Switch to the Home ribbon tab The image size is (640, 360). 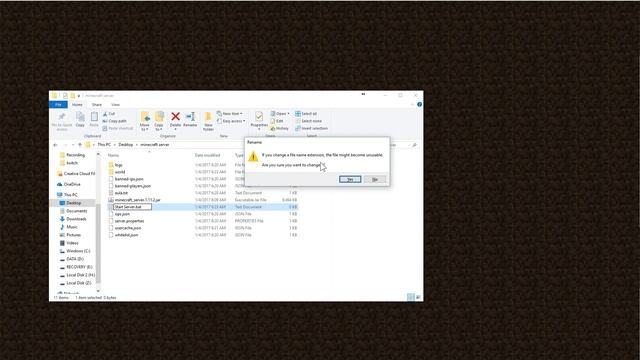77,105
